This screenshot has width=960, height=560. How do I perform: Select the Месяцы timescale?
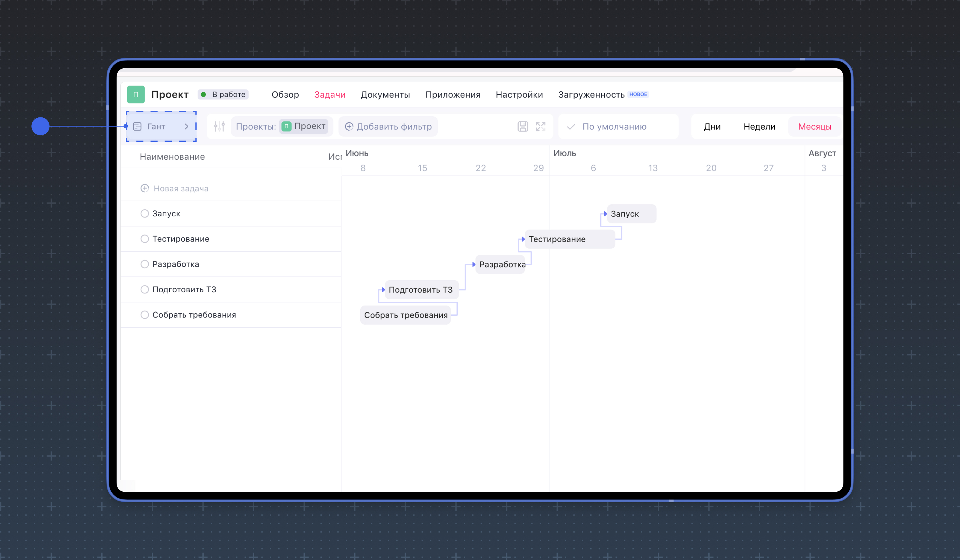815,127
